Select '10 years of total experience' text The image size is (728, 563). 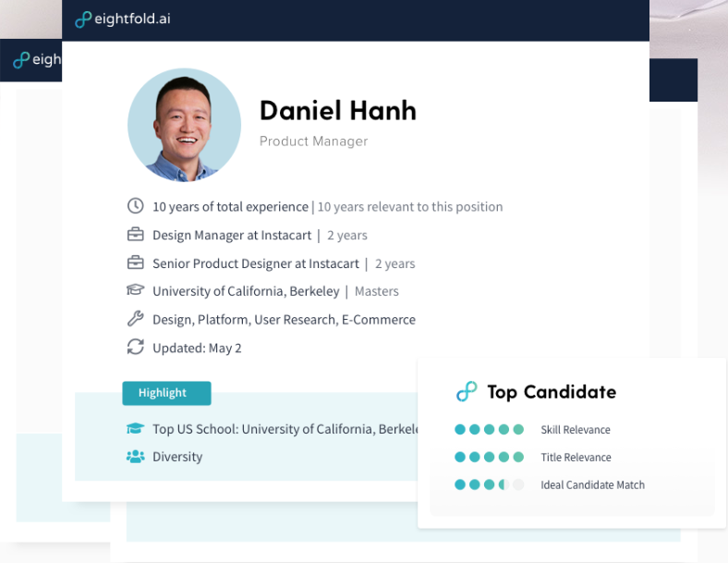pos(230,207)
